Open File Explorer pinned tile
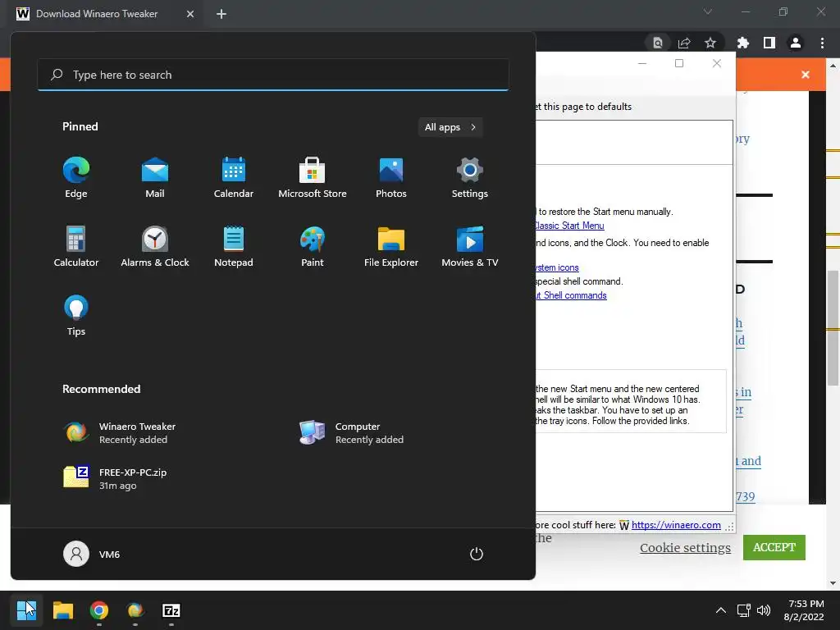This screenshot has width=840, height=630. click(391, 246)
